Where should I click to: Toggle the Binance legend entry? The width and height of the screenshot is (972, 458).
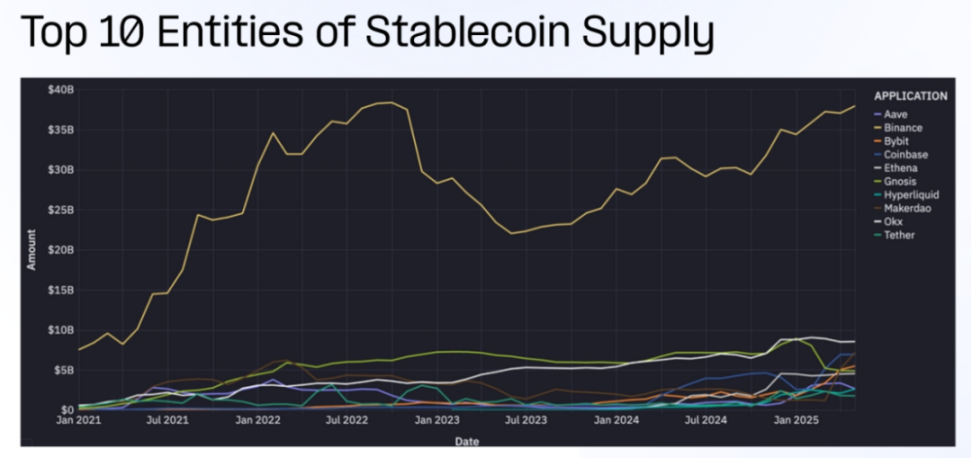coord(898,128)
